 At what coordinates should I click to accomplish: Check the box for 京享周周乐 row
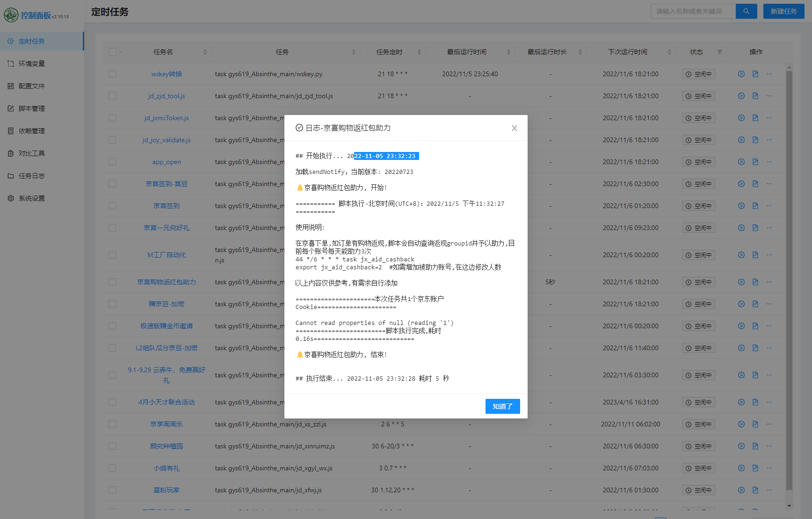point(112,424)
